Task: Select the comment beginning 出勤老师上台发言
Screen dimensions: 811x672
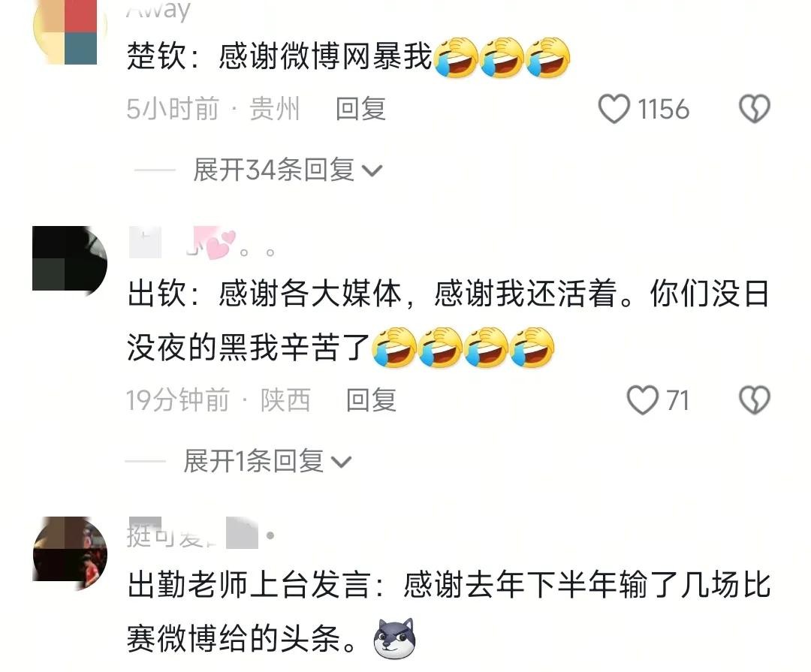Action: 448,613
